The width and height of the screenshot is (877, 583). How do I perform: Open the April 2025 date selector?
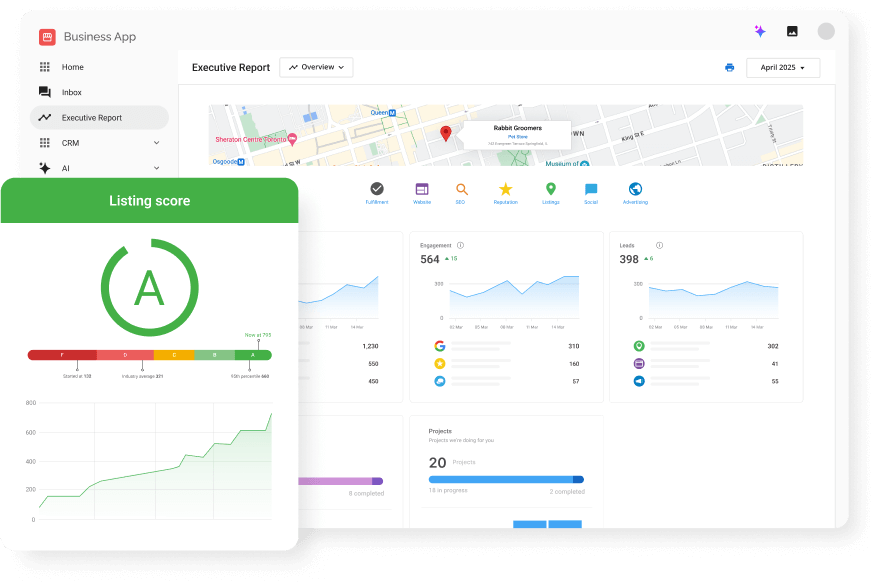[783, 67]
